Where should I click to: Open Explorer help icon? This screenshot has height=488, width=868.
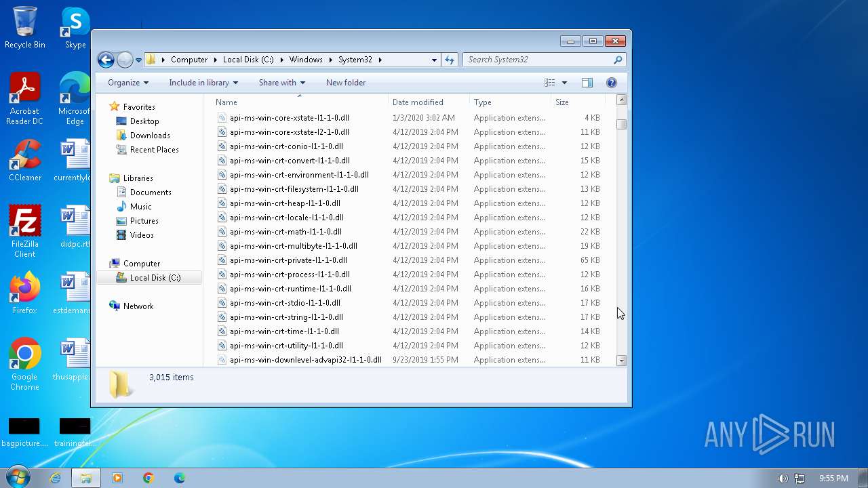tap(611, 83)
